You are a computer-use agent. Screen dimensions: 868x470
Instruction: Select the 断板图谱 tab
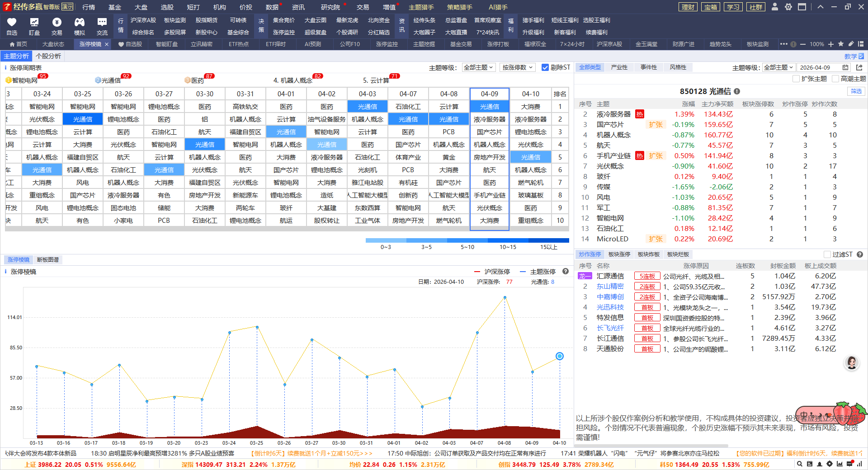tap(48, 260)
